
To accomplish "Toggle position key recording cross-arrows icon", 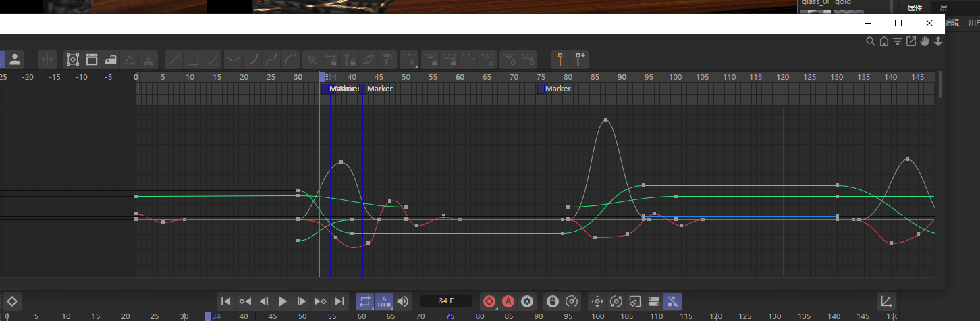I will pyautogui.click(x=597, y=301).
